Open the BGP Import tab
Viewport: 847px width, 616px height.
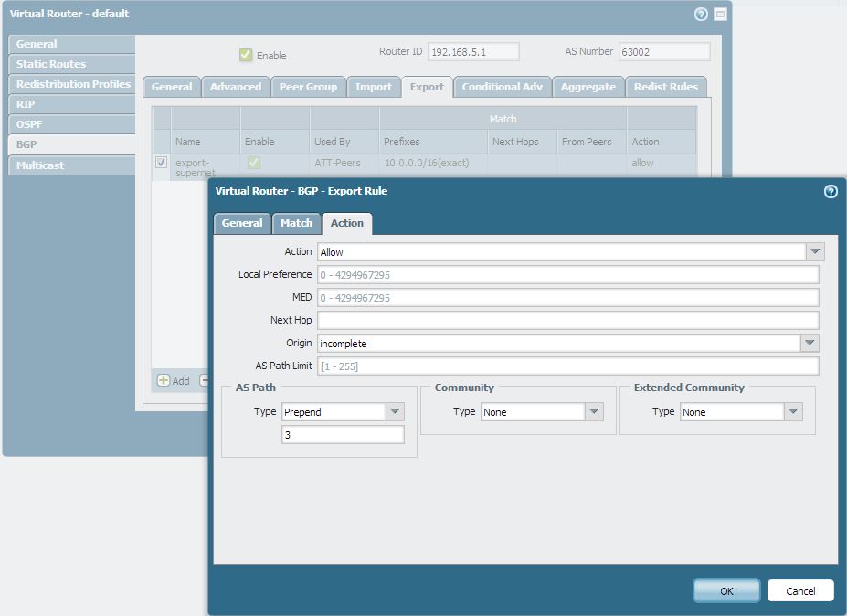click(x=374, y=87)
